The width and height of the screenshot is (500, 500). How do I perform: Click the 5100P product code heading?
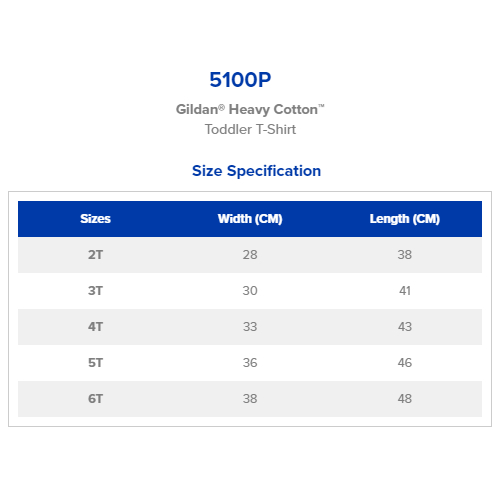point(240,80)
